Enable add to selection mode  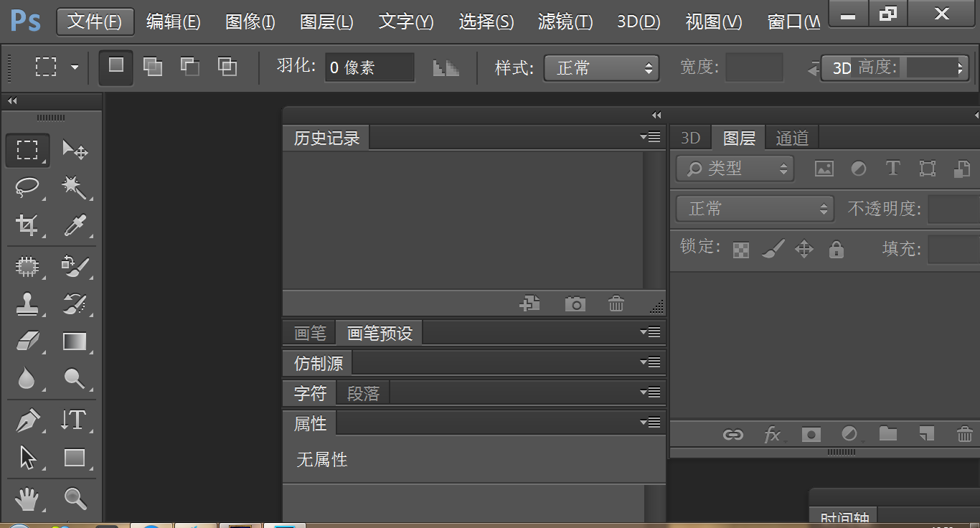coord(152,67)
